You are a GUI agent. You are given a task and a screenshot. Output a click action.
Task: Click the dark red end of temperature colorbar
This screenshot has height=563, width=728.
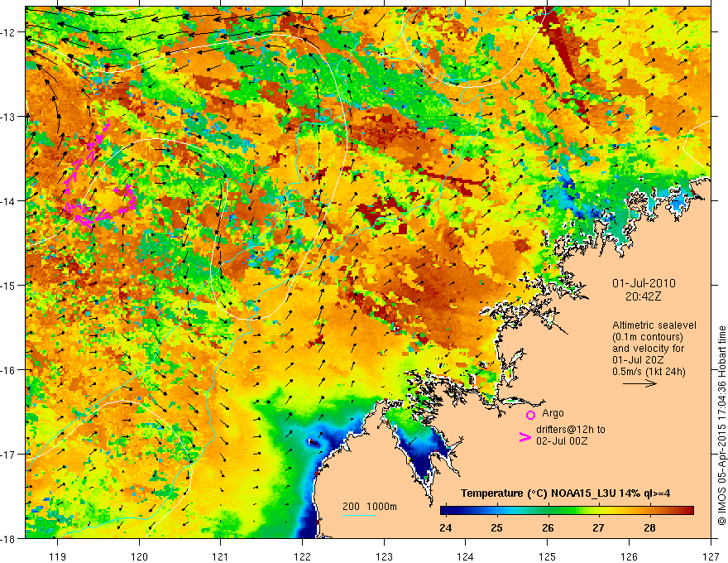689,511
